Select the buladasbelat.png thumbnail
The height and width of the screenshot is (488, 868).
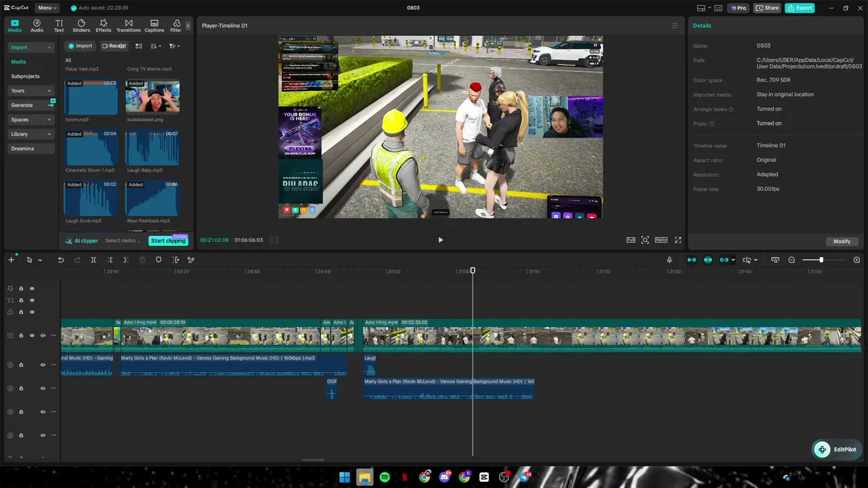tap(153, 97)
